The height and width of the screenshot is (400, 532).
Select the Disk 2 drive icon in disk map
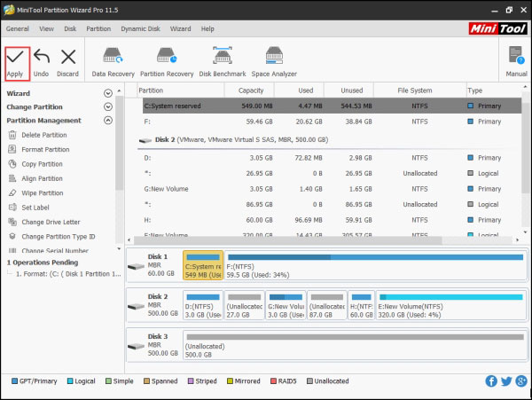(x=136, y=306)
